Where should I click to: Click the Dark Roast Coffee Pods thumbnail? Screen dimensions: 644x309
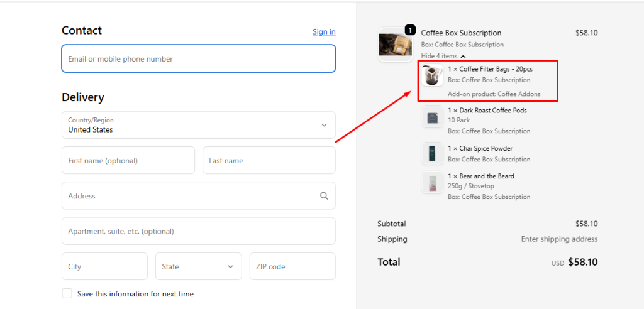pyautogui.click(x=432, y=117)
